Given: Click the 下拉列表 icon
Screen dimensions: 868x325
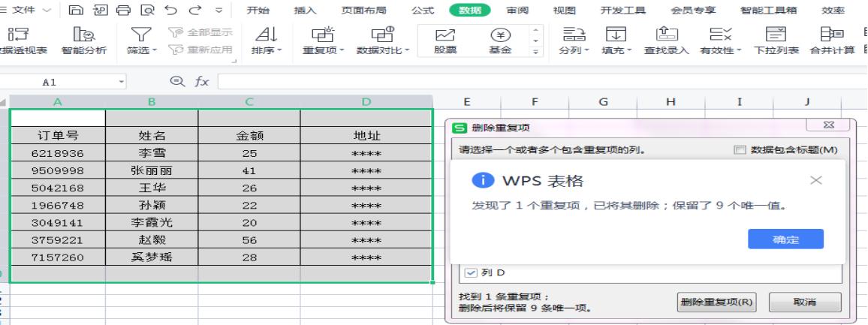Looking at the screenshot, I should (776, 35).
